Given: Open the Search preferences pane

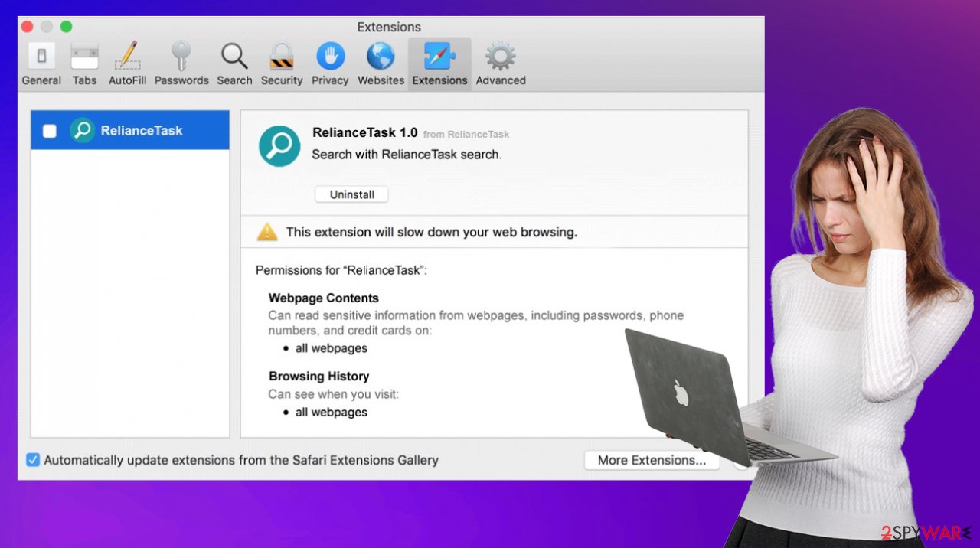Looking at the screenshot, I should [234, 65].
